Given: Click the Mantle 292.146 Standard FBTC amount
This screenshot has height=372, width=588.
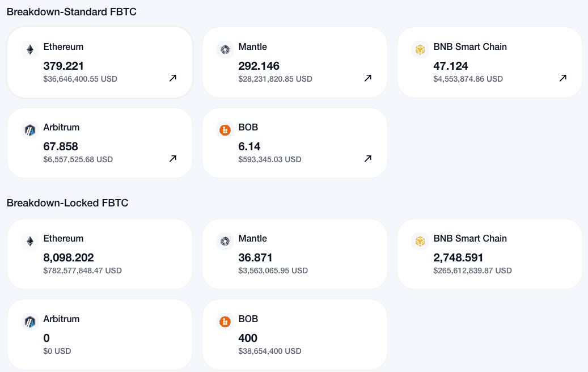Looking at the screenshot, I should pyautogui.click(x=259, y=66).
